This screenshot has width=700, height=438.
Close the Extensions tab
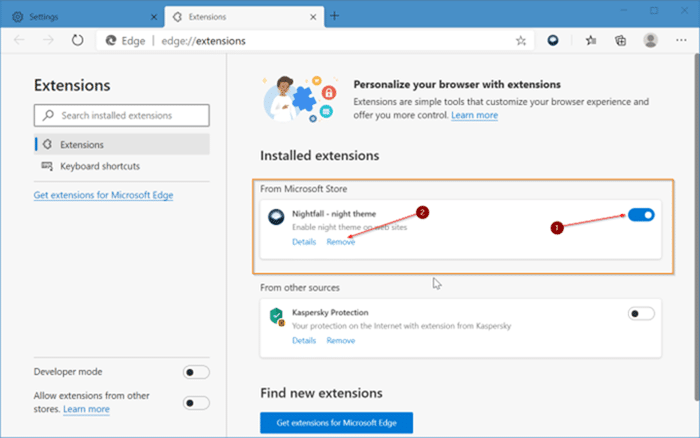[313, 17]
